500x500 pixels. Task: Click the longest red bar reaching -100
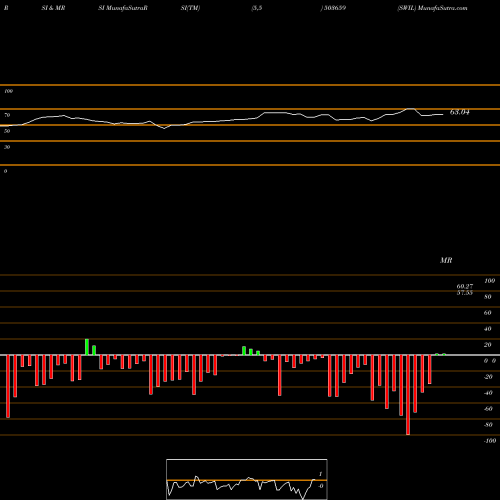pyautogui.click(x=408, y=395)
